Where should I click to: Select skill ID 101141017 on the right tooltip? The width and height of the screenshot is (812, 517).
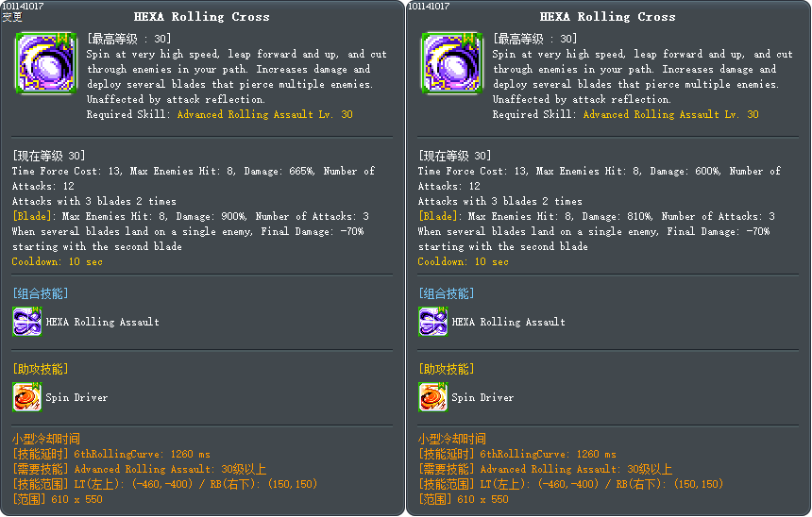click(429, 6)
